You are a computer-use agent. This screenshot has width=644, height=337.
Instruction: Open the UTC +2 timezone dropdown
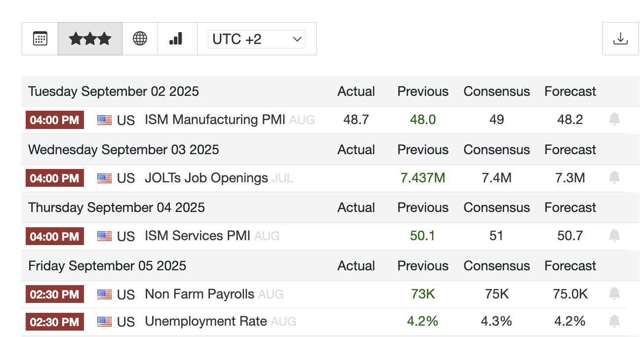pos(257,39)
